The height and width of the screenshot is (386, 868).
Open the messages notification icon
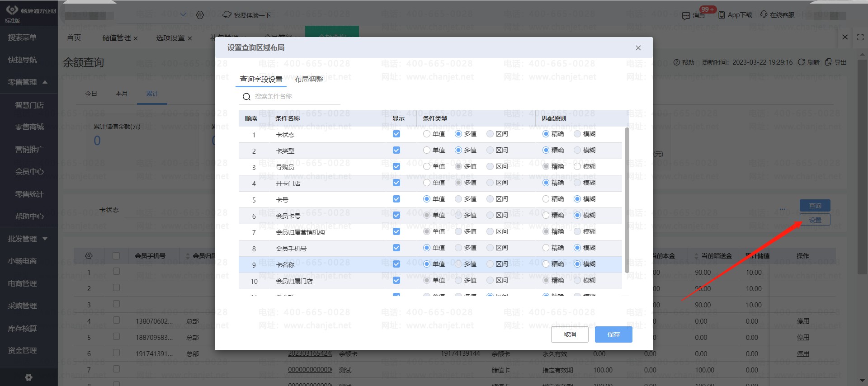(x=686, y=15)
